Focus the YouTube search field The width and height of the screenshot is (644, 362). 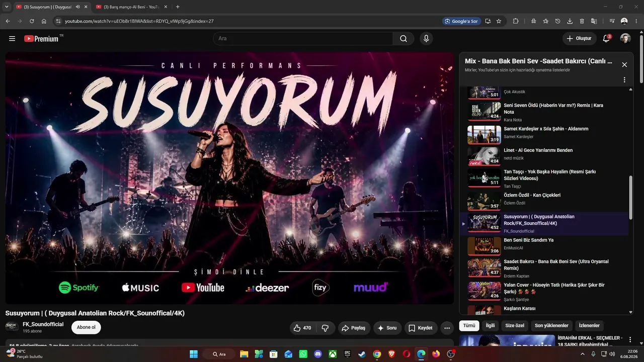[303, 39]
